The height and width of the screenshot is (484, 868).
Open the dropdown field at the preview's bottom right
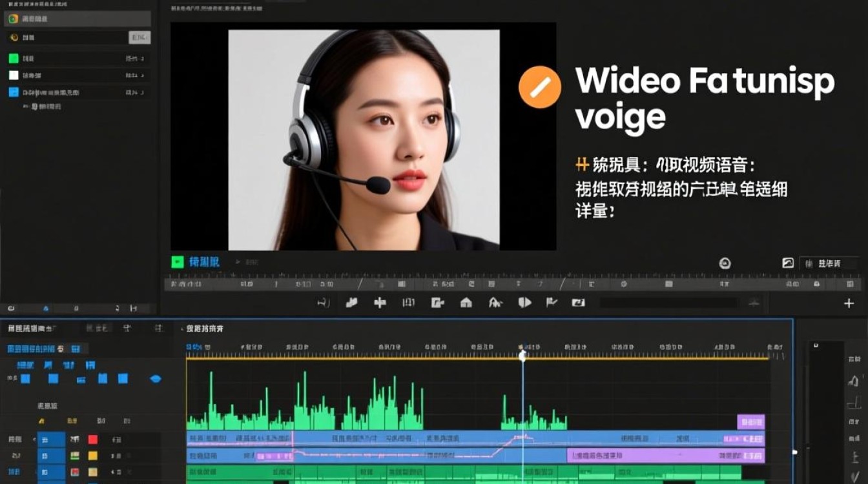(830, 263)
